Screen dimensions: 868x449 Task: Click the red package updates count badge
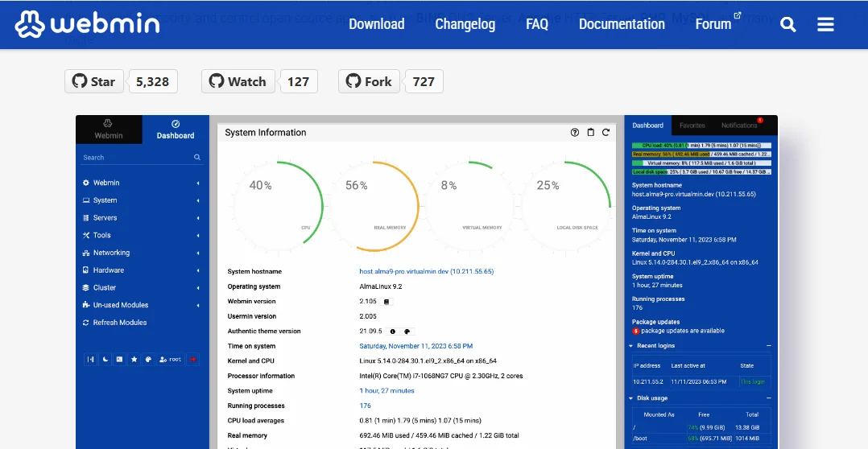(x=635, y=332)
